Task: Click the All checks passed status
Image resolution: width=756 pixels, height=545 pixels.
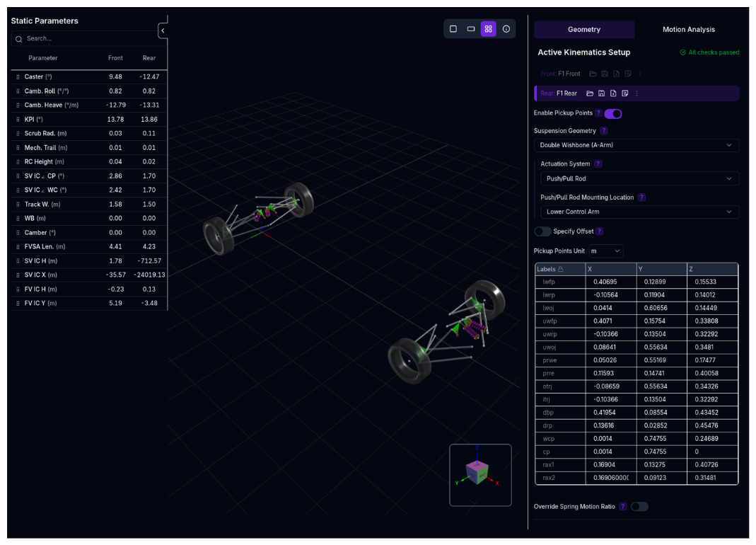Action: (709, 52)
